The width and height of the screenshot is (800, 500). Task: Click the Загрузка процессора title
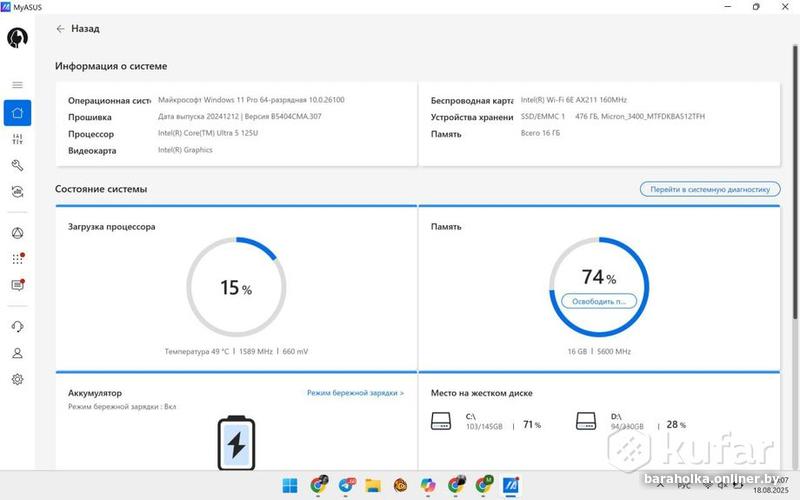112,227
